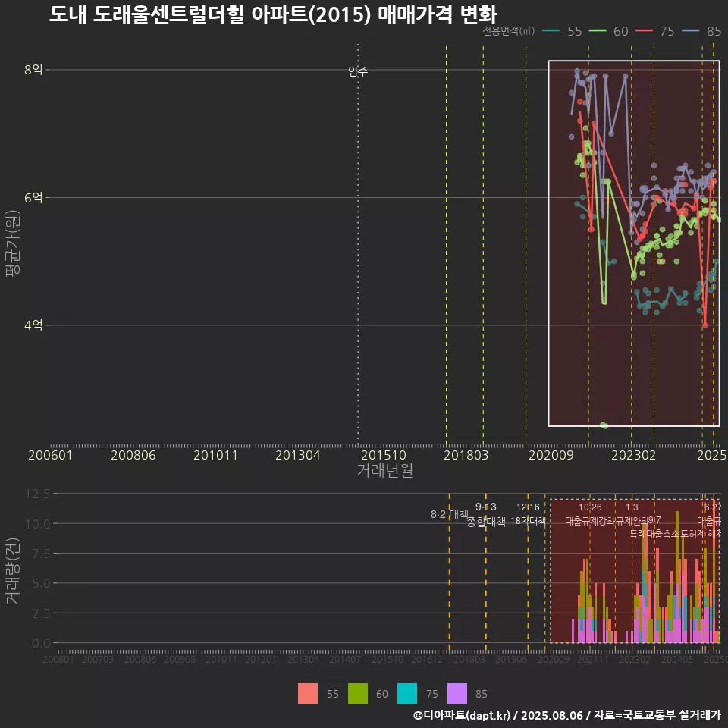Image resolution: width=728 pixels, height=728 pixels.
Task: Click '201510' on the price chart x-axis
Action: click(384, 455)
